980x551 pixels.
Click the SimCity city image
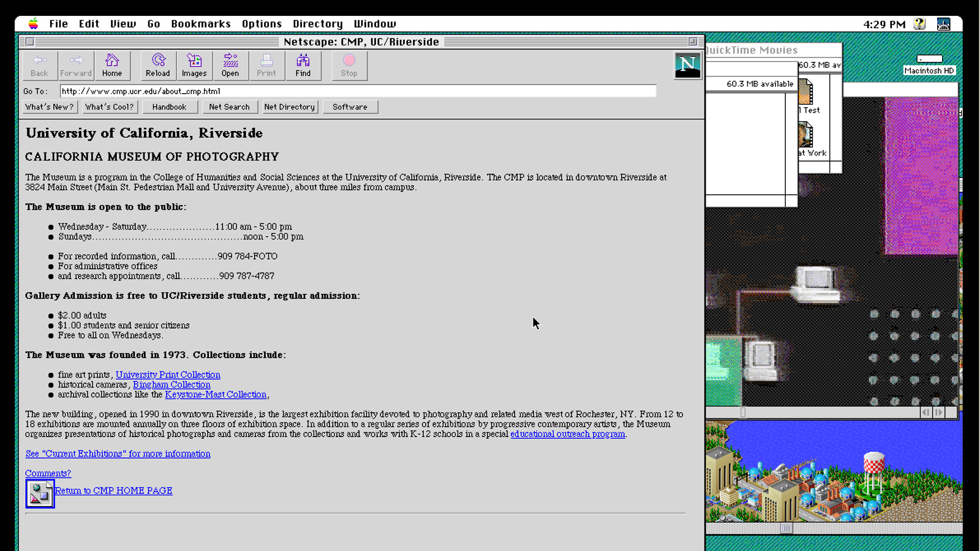tap(834, 471)
